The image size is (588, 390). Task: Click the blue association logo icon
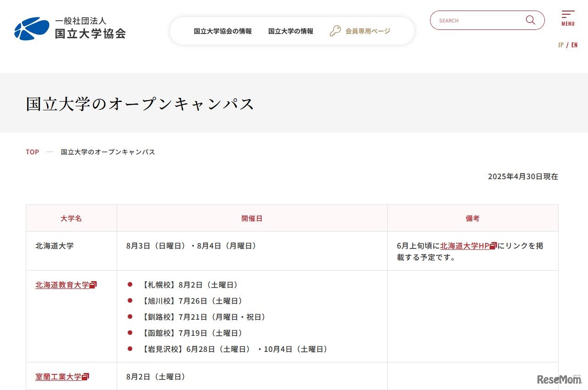pos(32,28)
